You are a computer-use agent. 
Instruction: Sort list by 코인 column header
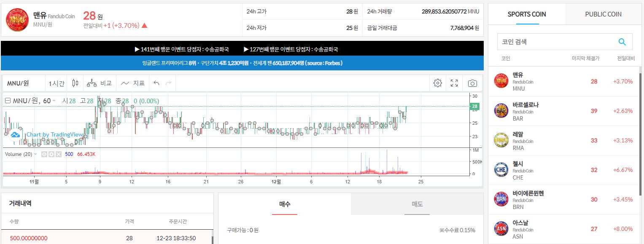tap(506, 59)
